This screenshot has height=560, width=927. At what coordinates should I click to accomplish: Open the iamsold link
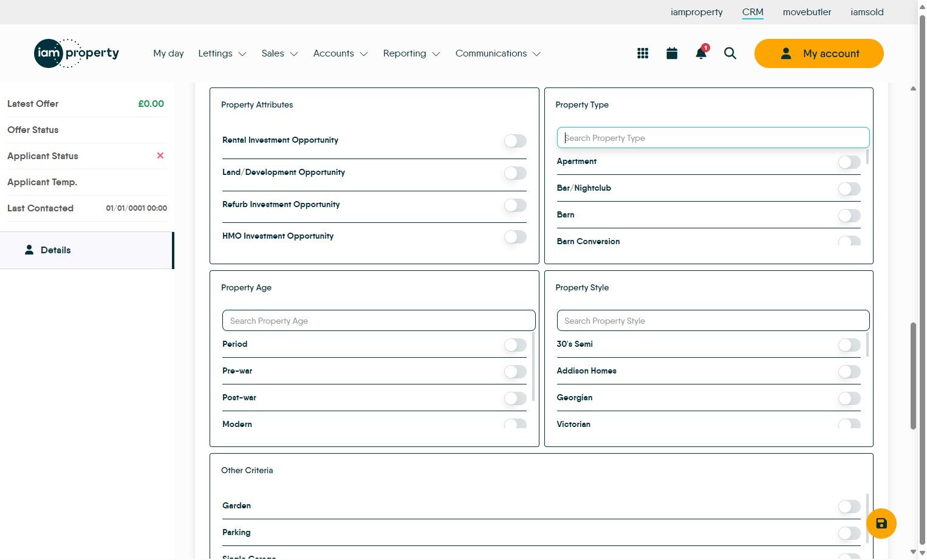(x=867, y=12)
